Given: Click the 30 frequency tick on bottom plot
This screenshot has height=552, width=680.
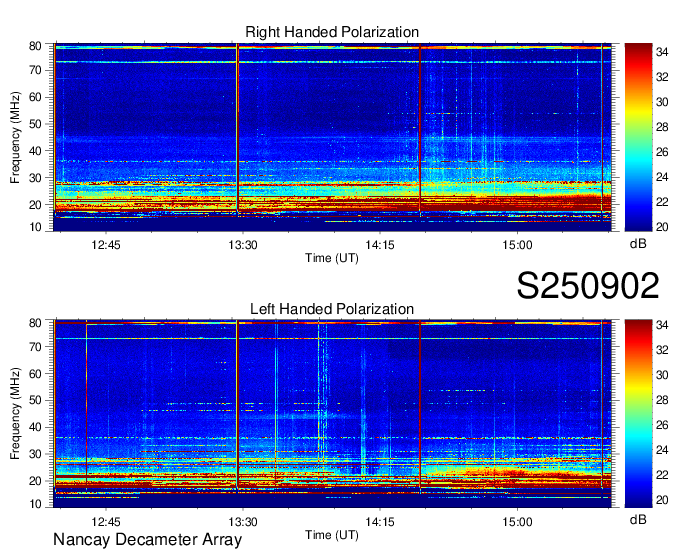Looking at the screenshot, I should point(35,454).
